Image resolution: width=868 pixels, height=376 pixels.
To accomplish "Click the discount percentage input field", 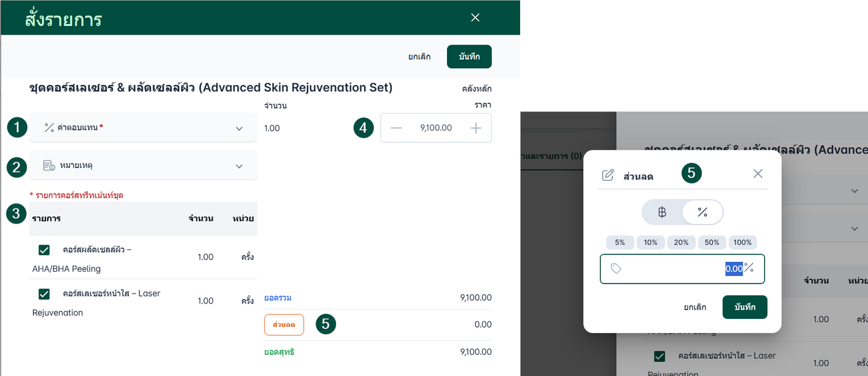I will 682,269.
